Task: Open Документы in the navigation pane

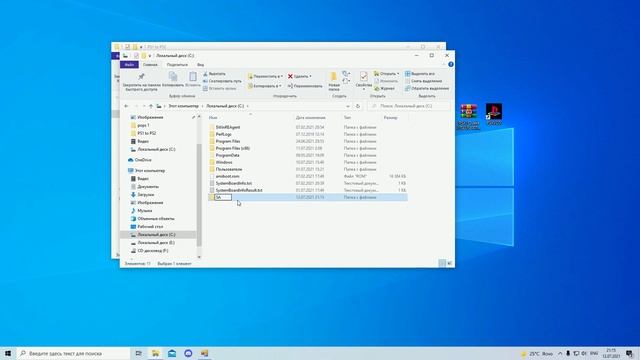Action: (x=148, y=187)
